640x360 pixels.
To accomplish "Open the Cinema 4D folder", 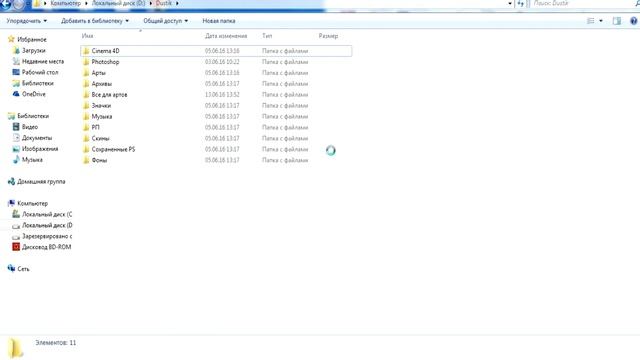I will (105, 51).
